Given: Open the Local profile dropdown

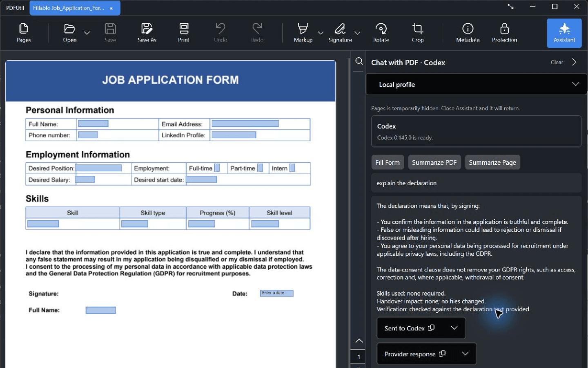Looking at the screenshot, I should pyautogui.click(x=476, y=84).
